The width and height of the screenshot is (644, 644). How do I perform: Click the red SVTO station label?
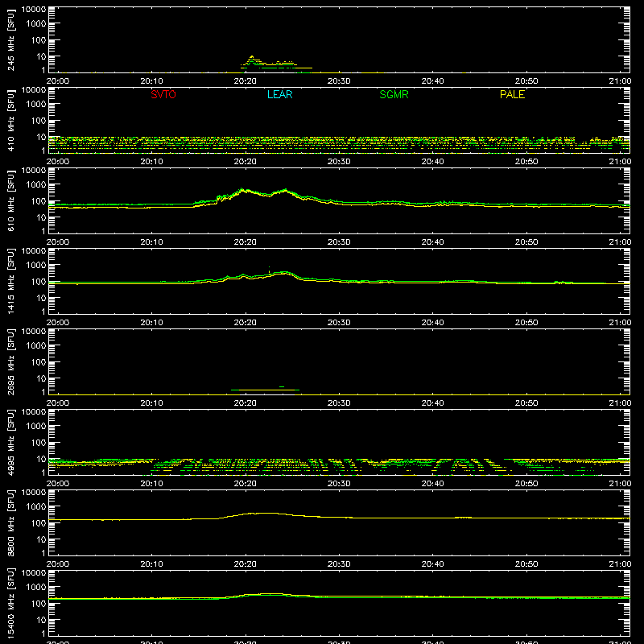(163, 94)
